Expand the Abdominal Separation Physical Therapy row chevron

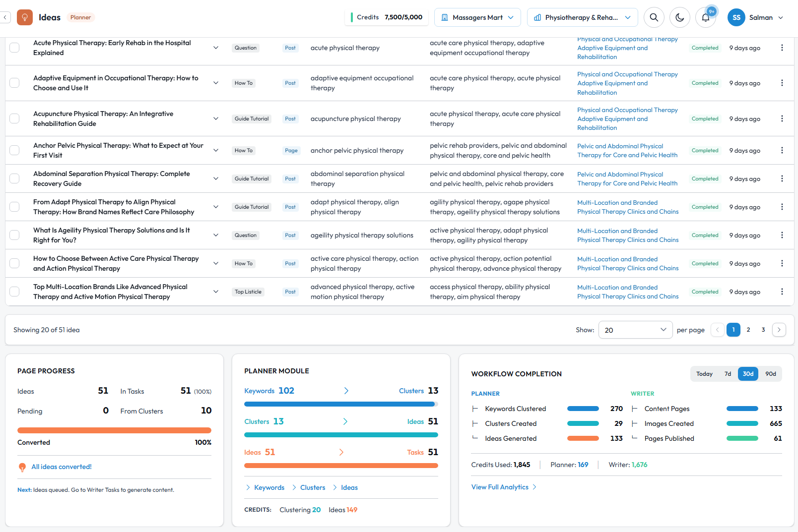[216, 178]
